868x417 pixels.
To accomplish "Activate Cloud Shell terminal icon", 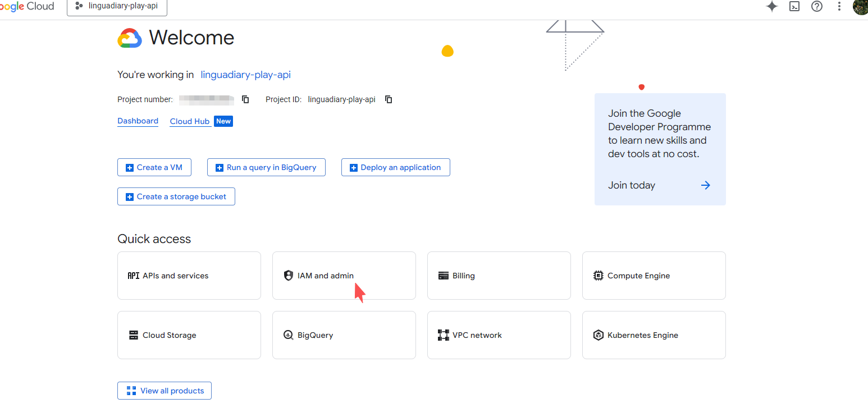I will [794, 7].
